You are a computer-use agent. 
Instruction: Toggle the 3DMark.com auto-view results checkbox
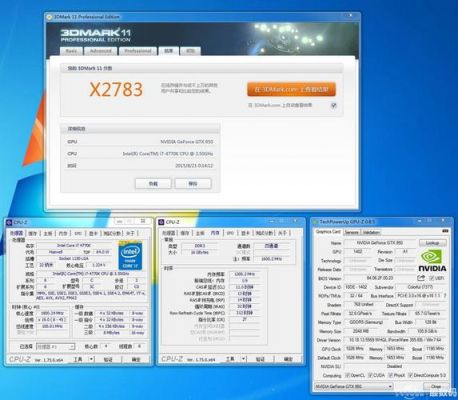click(334, 105)
